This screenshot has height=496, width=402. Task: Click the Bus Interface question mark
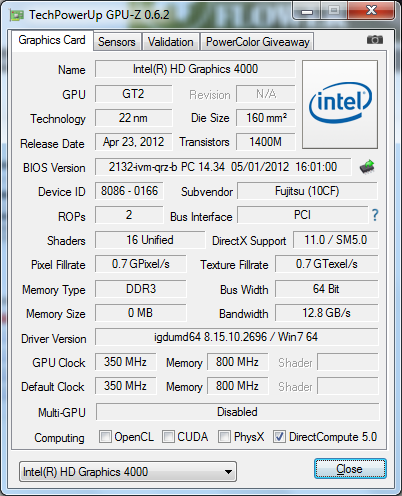375,215
